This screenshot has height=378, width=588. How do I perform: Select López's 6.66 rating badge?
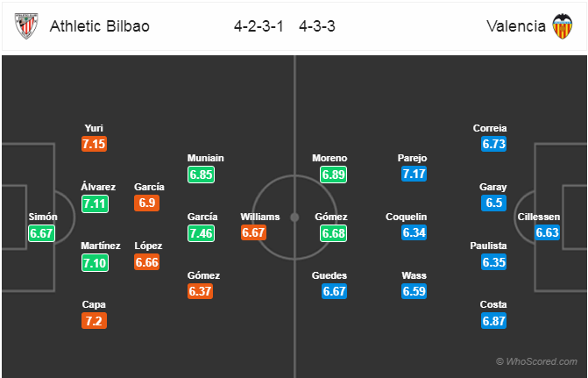pos(146,262)
